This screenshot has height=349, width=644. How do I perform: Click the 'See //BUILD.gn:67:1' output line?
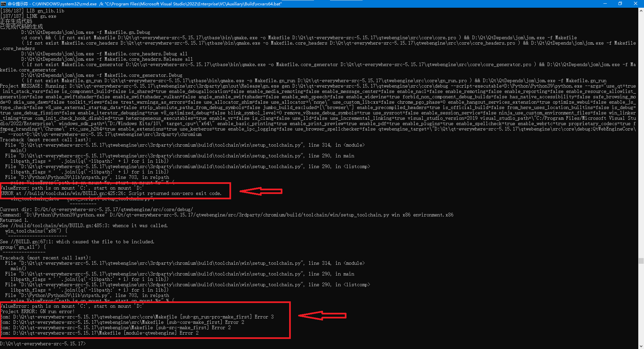(x=77, y=242)
